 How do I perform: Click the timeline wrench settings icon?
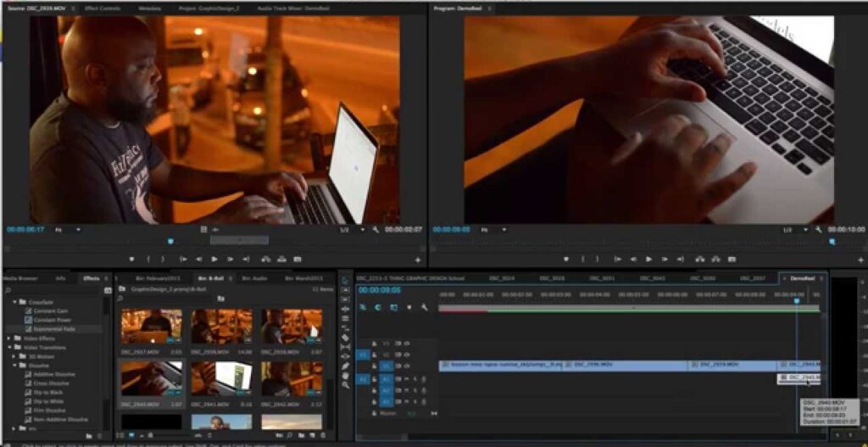tap(424, 307)
